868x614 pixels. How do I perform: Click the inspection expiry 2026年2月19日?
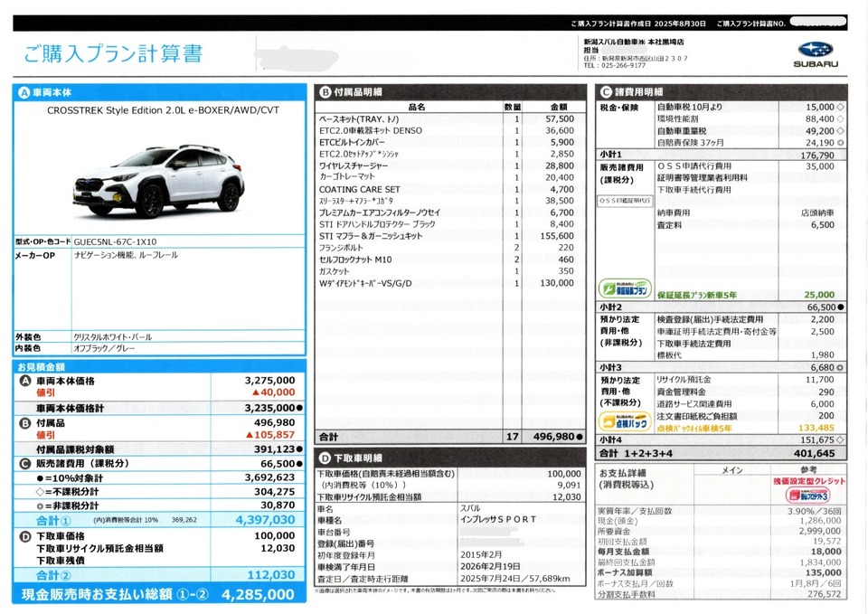point(490,567)
